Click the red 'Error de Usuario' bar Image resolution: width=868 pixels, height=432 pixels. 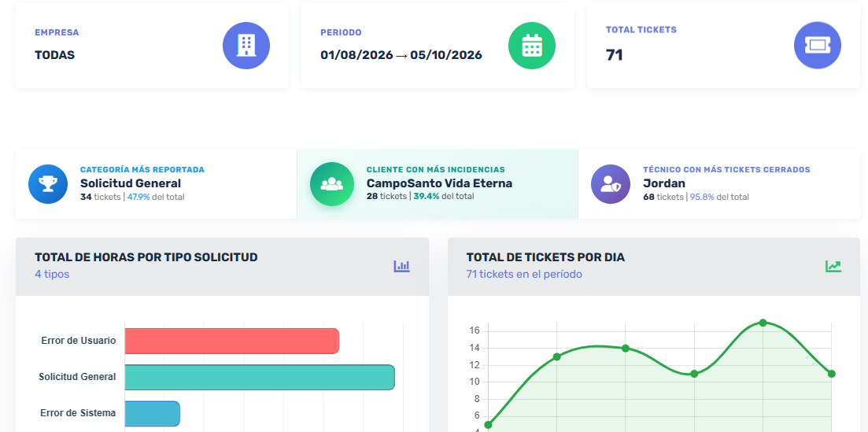tap(232, 341)
